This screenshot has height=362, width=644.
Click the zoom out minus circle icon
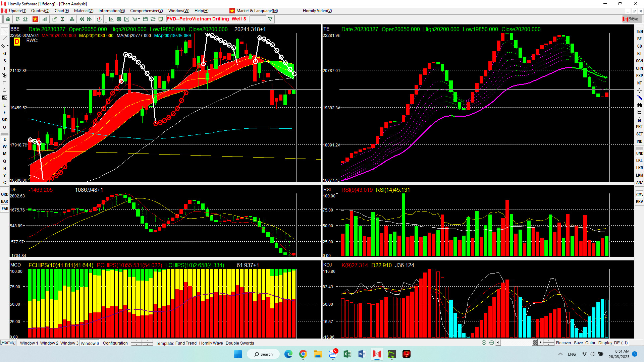point(491,343)
